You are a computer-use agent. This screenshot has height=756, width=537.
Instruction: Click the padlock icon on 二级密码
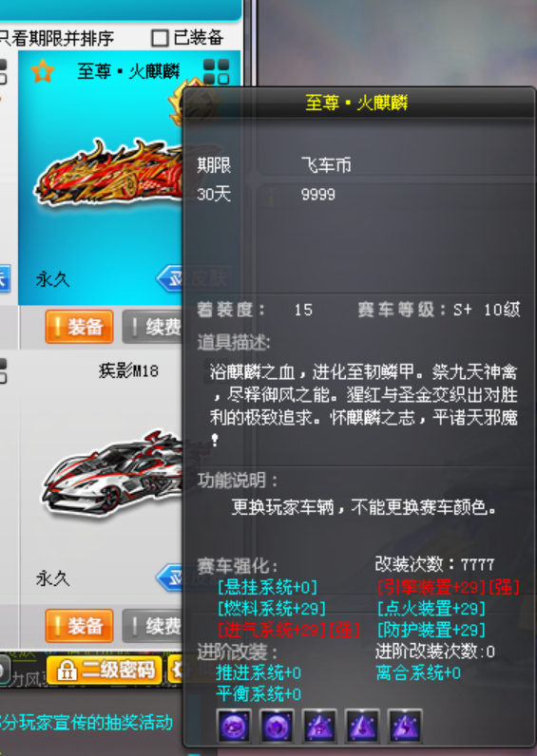(x=67, y=671)
